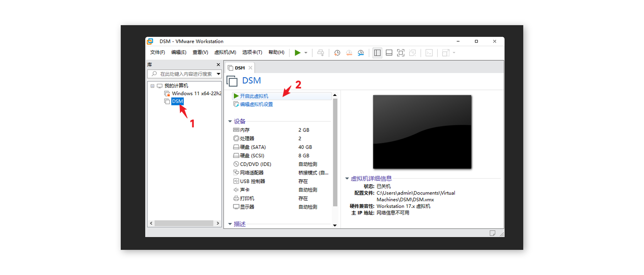This screenshot has width=644, height=275.
Task: Click the 网络信息不可用 IP address value
Action: [x=393, y=213]
